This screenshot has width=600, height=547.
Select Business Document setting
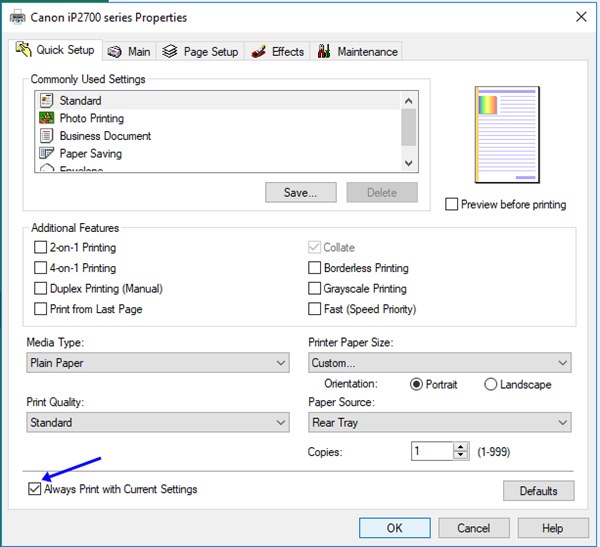pyautogui.click(x=218, y=136)
